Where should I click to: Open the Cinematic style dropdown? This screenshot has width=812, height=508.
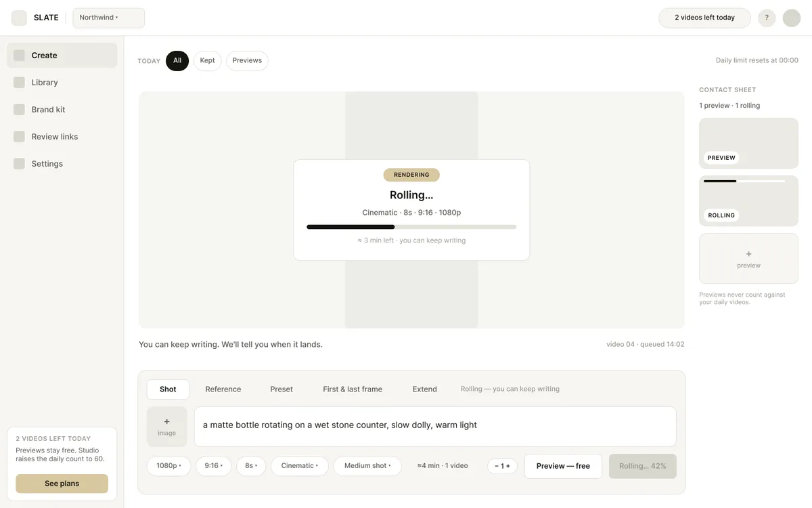[x=300, y=466]
